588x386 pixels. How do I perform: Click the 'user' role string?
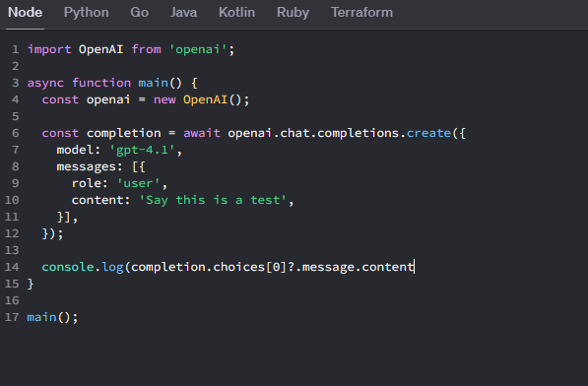138,183
